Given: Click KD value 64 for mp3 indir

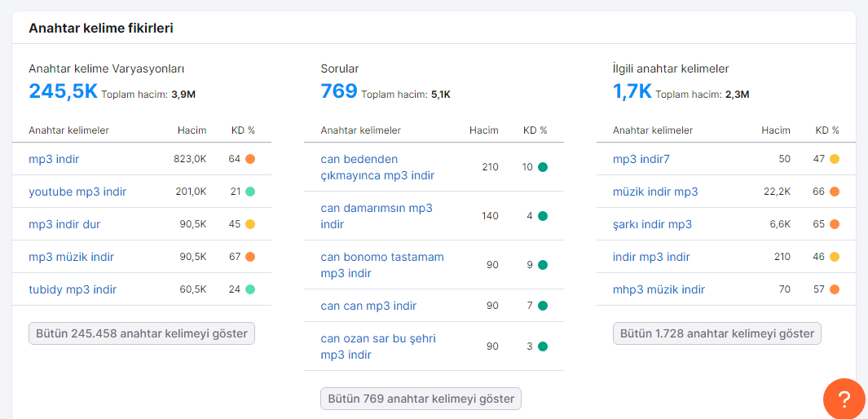Looking at the screenshot, I should pos(234,160).
